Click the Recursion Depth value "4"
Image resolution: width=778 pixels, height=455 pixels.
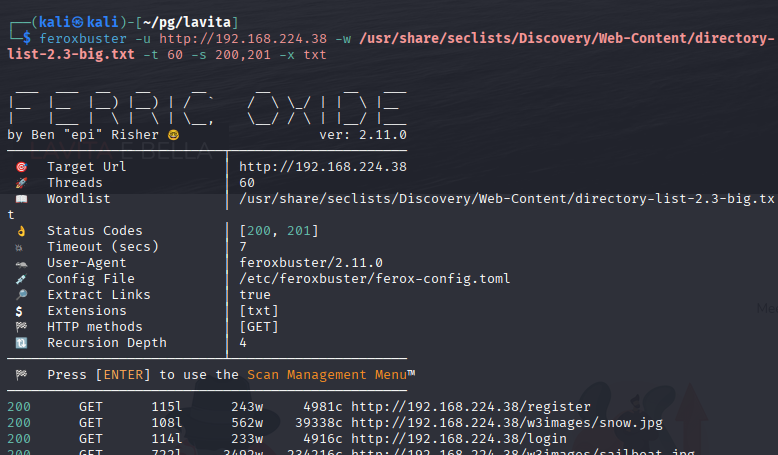[x=243, y=343]
